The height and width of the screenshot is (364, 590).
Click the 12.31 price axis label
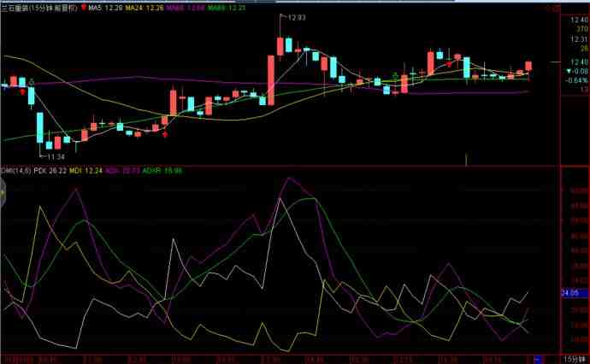pos(579,39)
